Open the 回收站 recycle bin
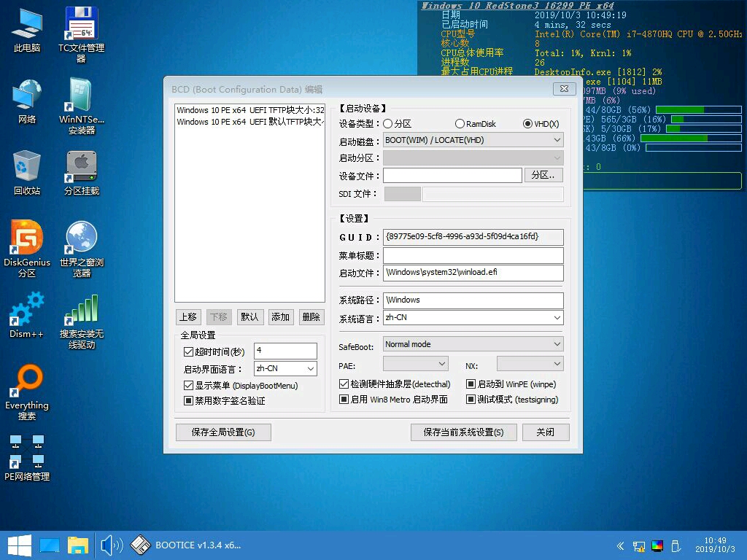Image resolution: width=747 pixels, height=560 pixels. click(x=27, y=174)
